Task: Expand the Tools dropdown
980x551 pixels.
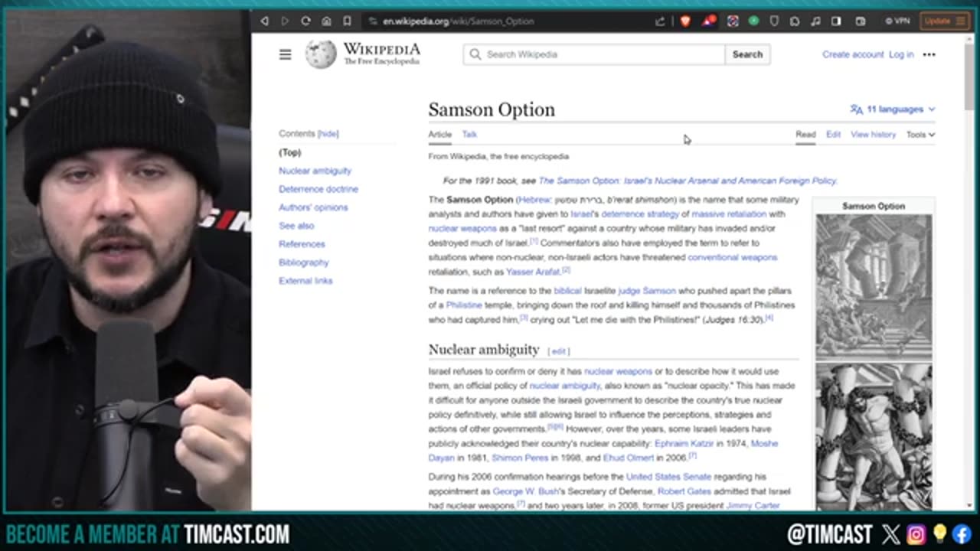Action: pos(920,135)
